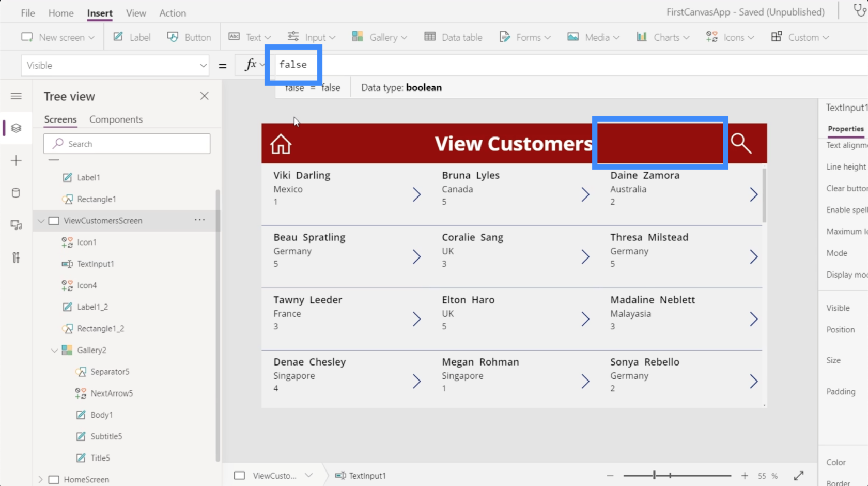The height and width of the screenshot is (486, 868).
Task: Open ViewCustomersScreen more options ellipsis
Action: click(200, 220)
